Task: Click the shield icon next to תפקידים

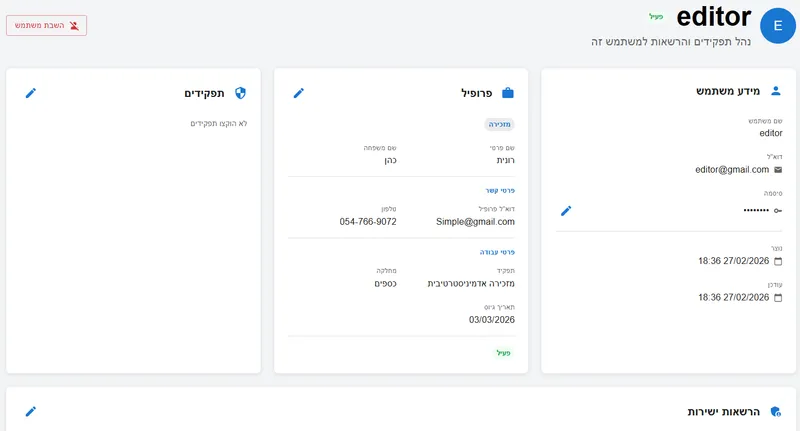Action: pos(240,93)
